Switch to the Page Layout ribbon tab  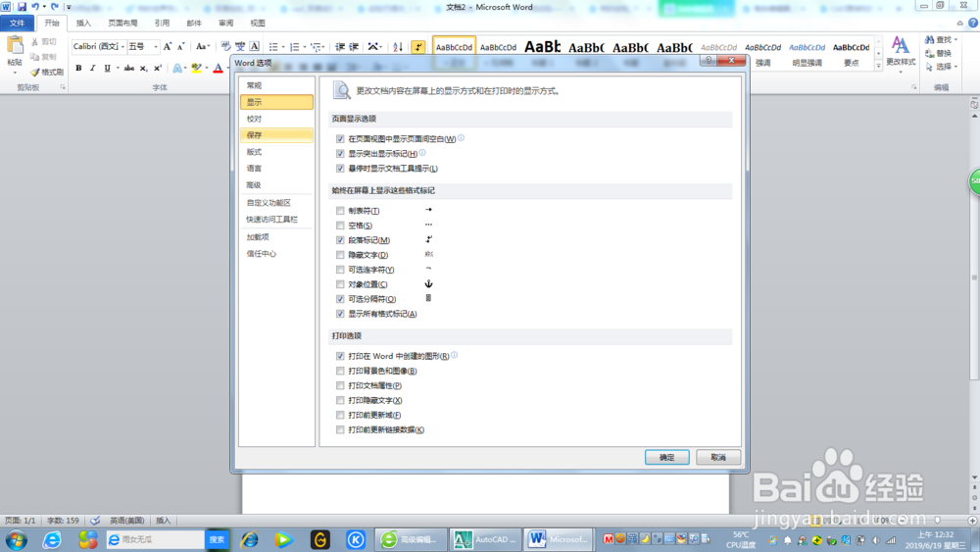click(x=122, y=24)
